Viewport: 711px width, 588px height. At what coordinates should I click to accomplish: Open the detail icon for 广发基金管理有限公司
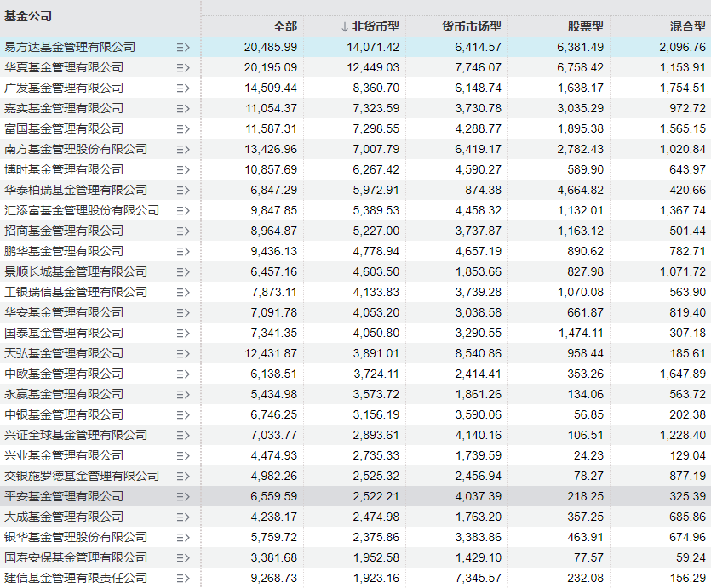[x=183, y=88]
